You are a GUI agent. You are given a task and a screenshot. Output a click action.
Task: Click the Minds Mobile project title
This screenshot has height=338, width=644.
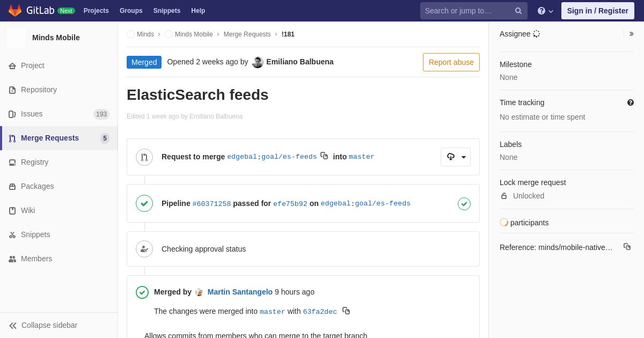(x=56, y=38)
